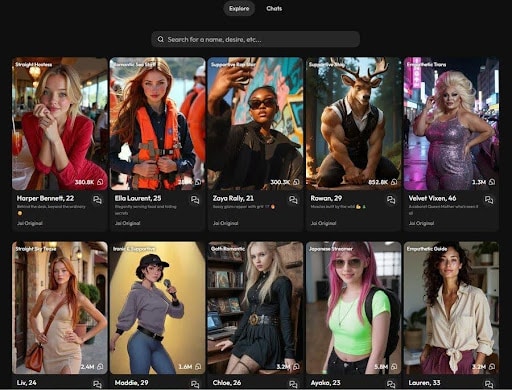Click the Japanese Streamer tag on Ayaka's card
The image size is (512, 390).
(x=330, y=249)
